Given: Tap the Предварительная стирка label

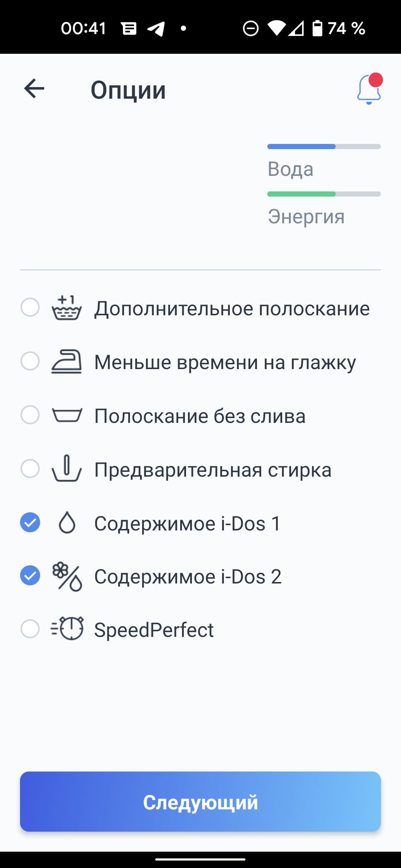Looking at the screenshot, I should (213, 470).
